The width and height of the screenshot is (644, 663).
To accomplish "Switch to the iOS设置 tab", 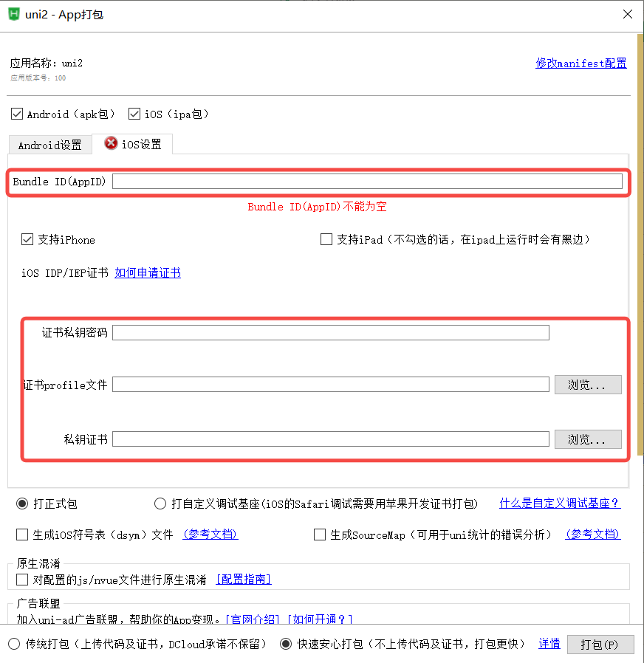I will (140, 145).
